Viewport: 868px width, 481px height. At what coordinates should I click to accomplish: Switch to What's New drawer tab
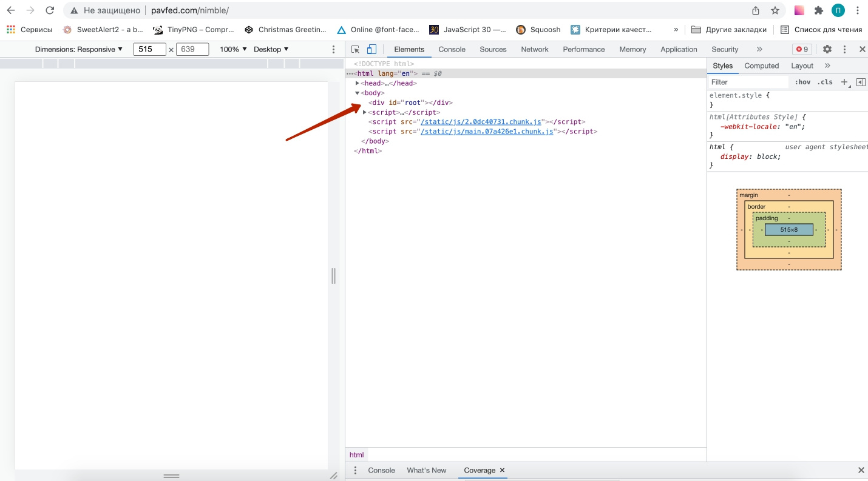426,470
